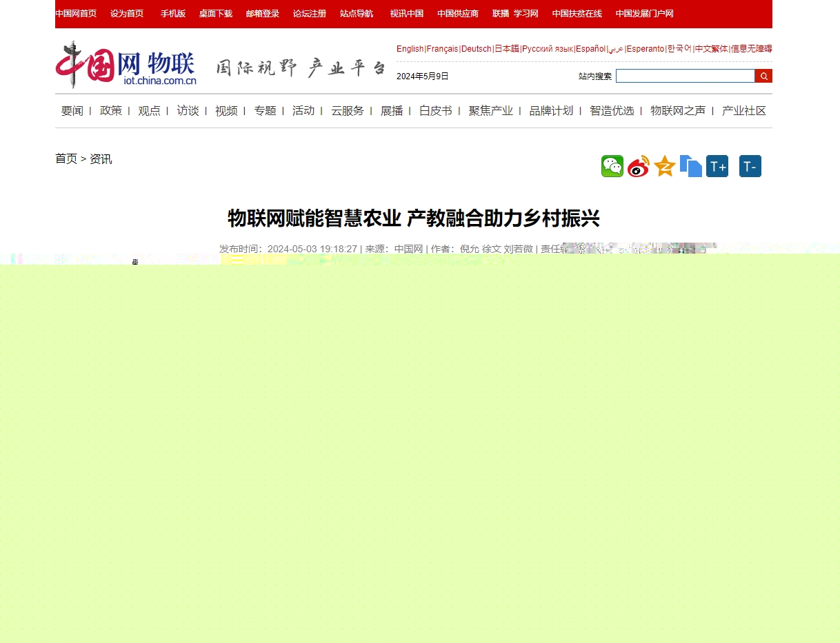Screen dimensions: 840x643
Task: Go to 首页 in breadcrumb
Action: (66, 159)
